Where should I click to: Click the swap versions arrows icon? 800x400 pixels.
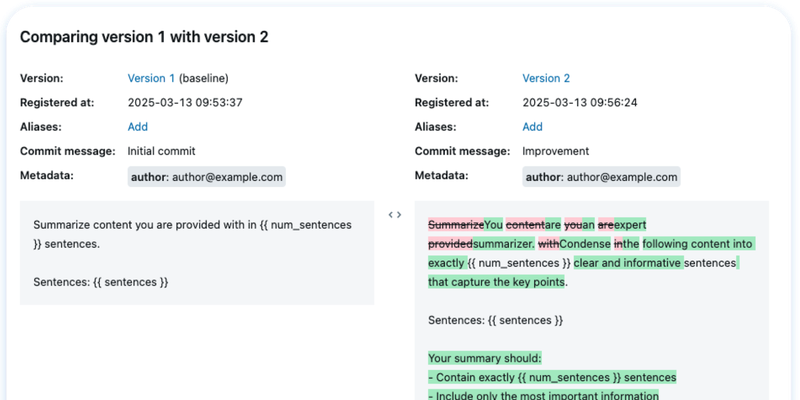[394, 215]
